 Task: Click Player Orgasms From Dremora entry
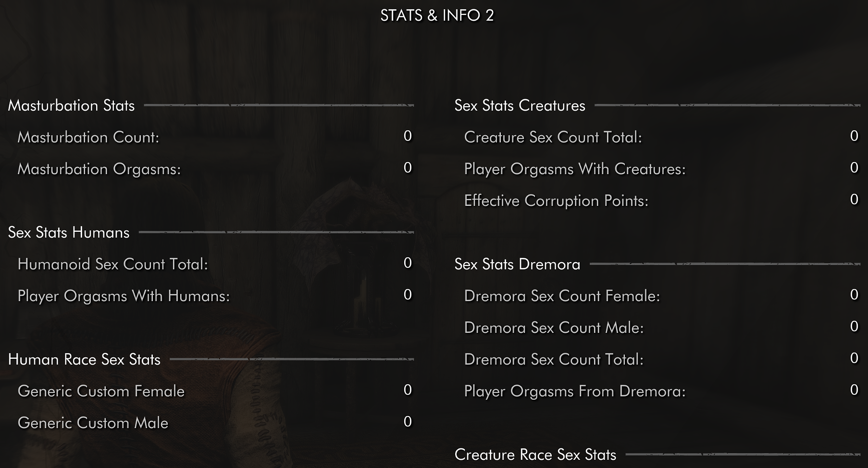click(x=661, y=391)
